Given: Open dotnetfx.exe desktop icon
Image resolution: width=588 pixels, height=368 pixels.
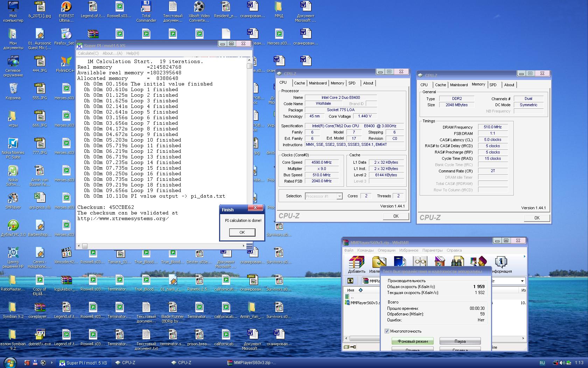Looking at the screenshot, I should tap(40, 337).
